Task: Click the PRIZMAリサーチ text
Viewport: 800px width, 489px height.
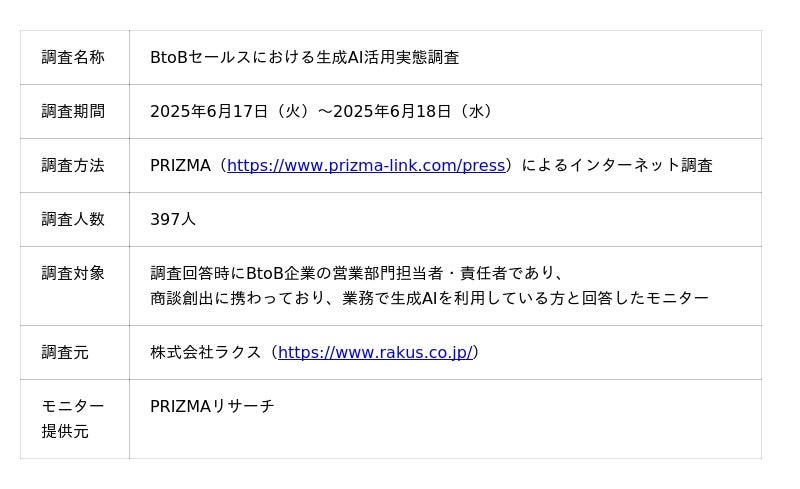Action: (212, 406)
